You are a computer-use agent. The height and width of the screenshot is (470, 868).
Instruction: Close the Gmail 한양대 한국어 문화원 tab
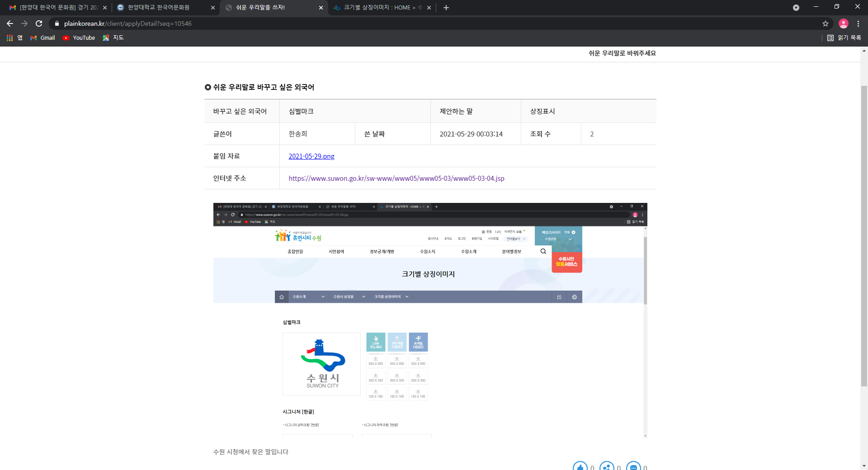point(105,8)
